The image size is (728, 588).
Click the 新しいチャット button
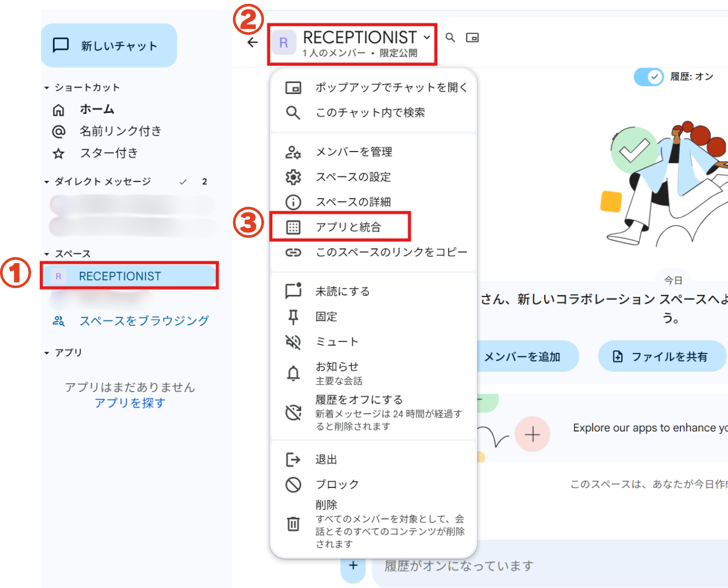pyautogui.click(x=109, y=45)
